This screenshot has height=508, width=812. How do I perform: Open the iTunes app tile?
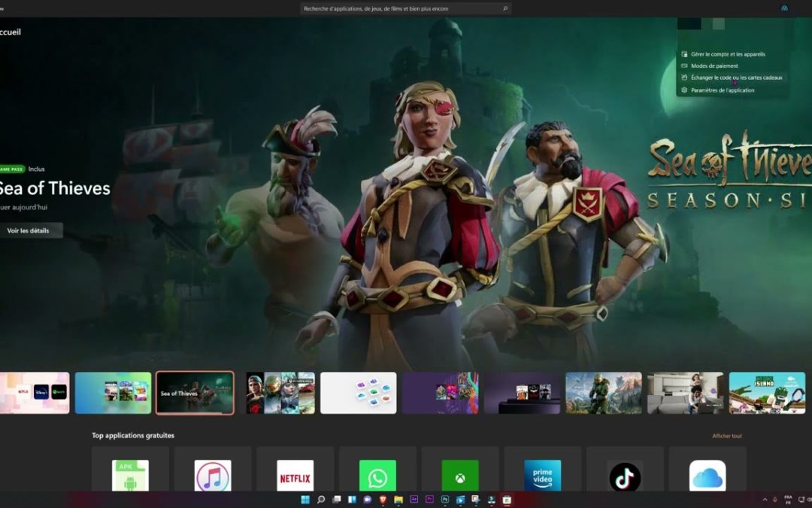(212, 469)
